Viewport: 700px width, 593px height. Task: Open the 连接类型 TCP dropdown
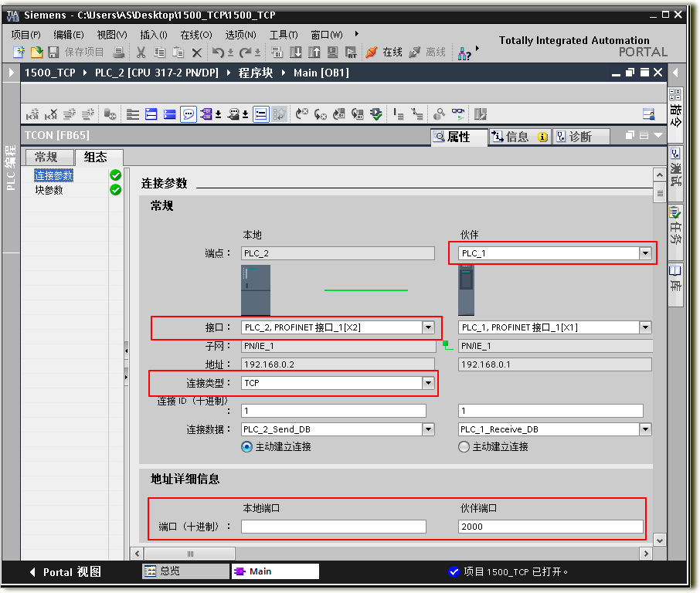click(429, 383)
